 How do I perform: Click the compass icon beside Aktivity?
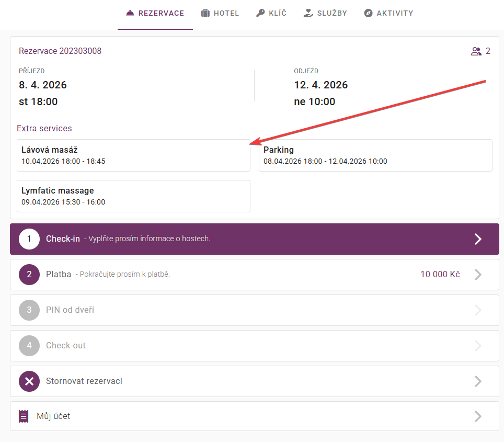pyautogui.click(x=368, y=13)
